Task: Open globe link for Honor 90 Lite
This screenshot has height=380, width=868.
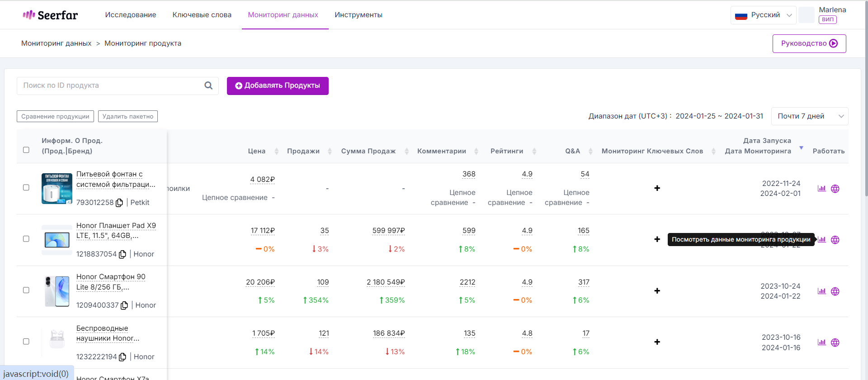Action: click(x=835, y=291)
